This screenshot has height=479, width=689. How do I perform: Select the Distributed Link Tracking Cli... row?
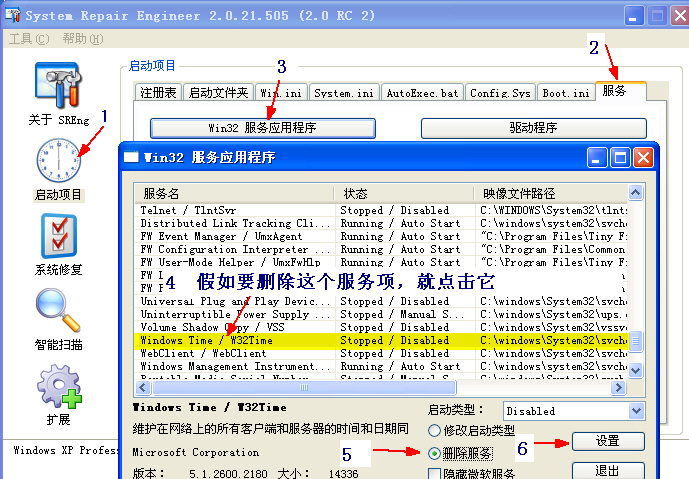pyautogui.click(x=381, y=223)
